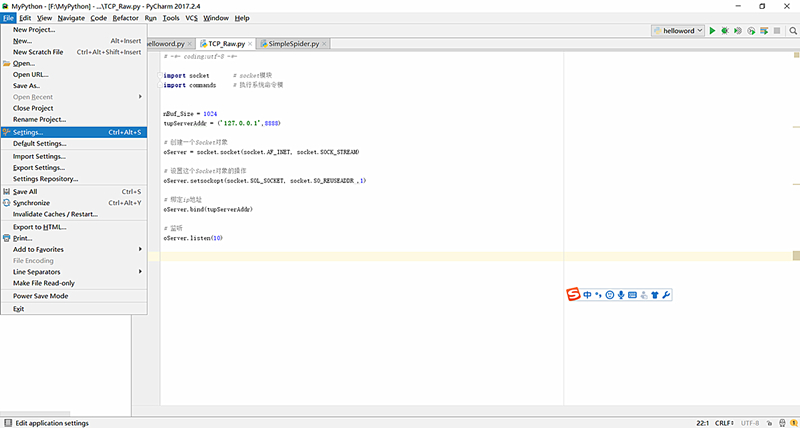Open the Edit menu in menu bar
Screen dimensions: 800x428
point(26,18)
